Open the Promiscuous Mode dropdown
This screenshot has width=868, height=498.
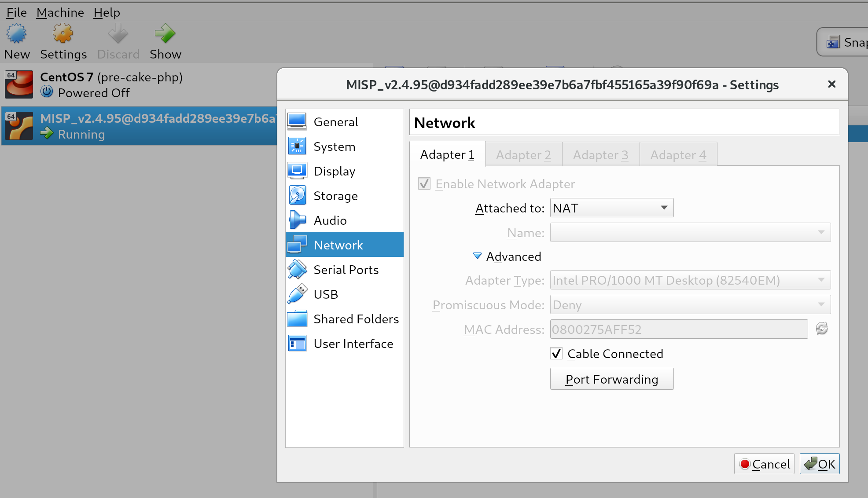[x=689, y=304]
